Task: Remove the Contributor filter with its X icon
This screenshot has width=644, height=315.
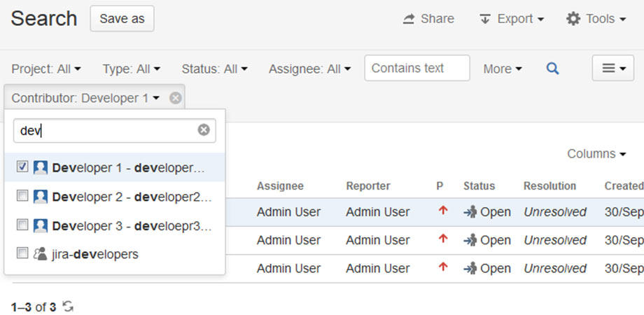Action: (x=176, y=98)
